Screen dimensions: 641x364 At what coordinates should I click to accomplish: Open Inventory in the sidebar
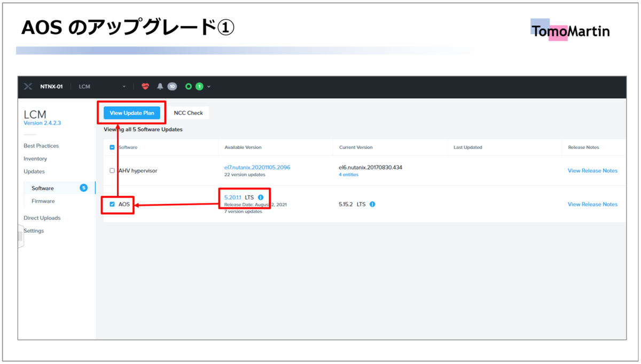35,159
